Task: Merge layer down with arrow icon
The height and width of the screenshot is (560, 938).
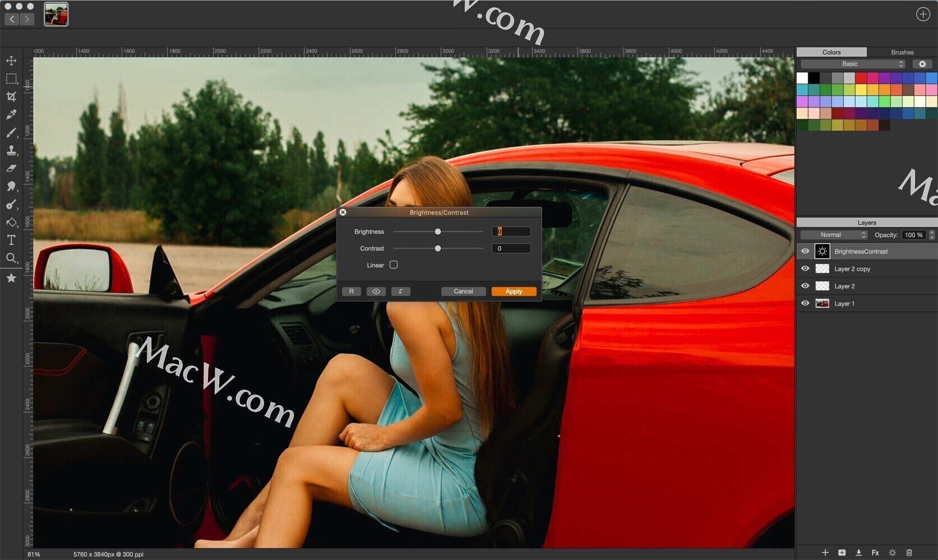Action: tap(858, 553)
